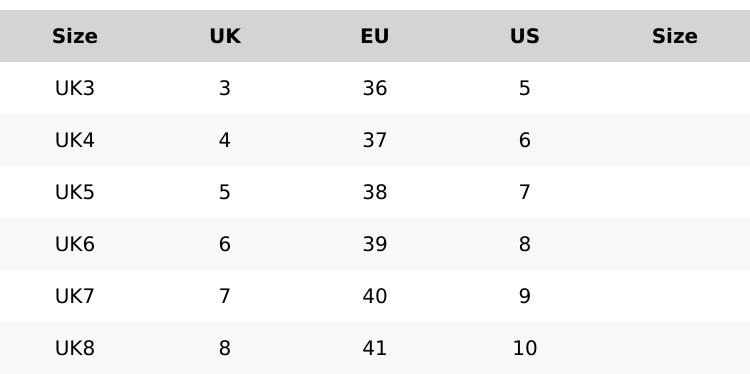Select the US column header

525,36
